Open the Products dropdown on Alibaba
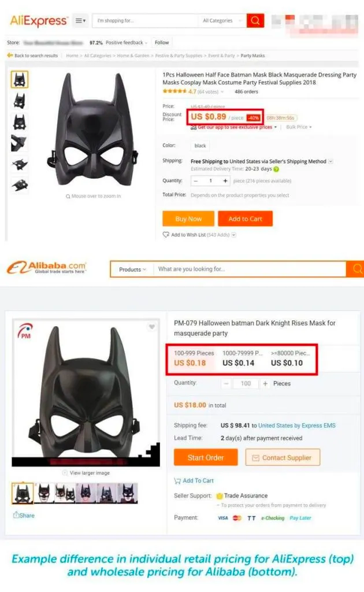 [x=131, y=269]
